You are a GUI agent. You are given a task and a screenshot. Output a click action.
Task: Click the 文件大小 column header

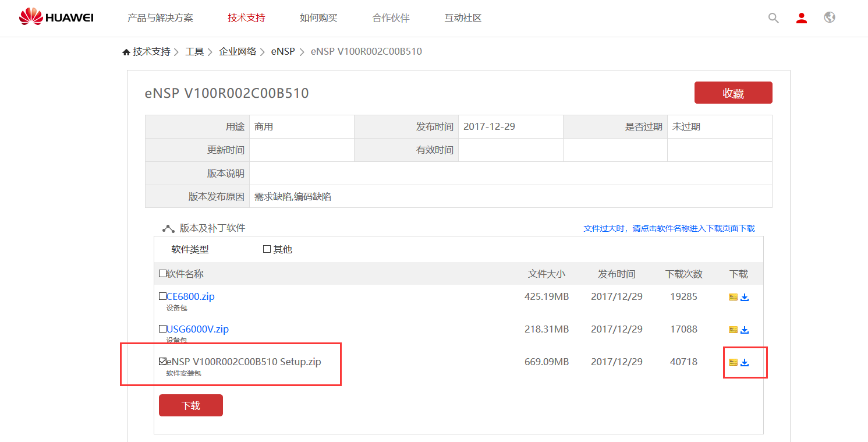(546, 274)
